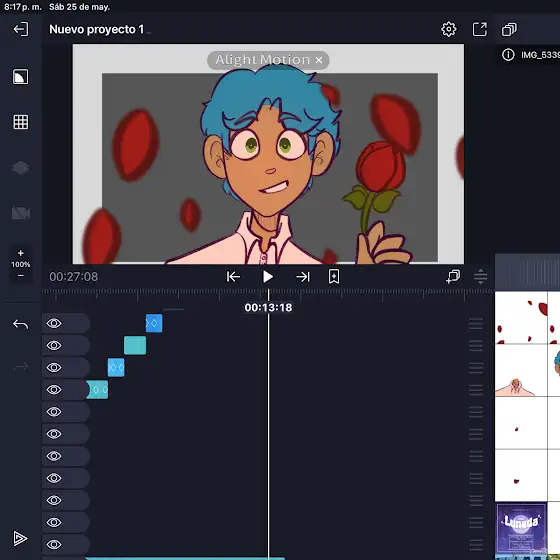Jump to next keyframe or end

[303, 276]
